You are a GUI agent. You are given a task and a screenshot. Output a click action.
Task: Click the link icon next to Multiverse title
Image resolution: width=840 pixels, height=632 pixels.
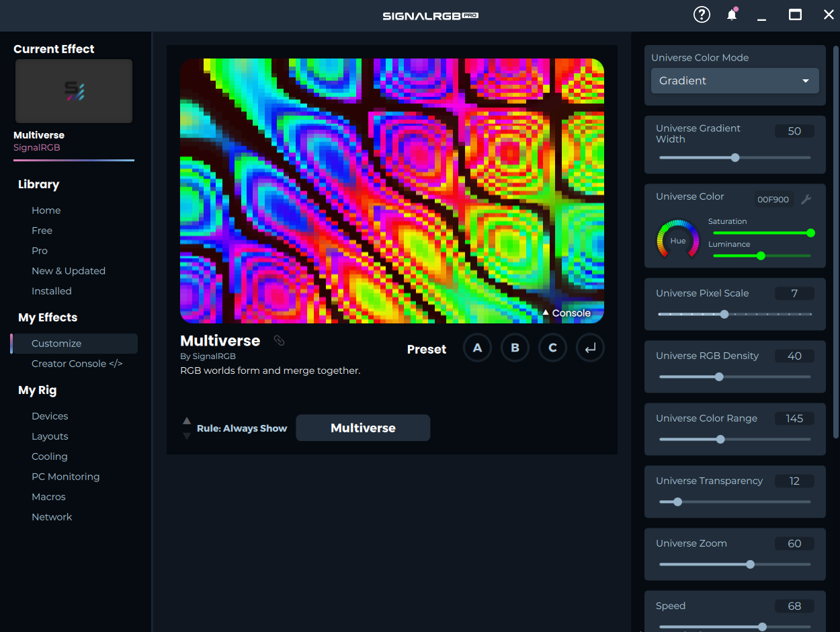pyautogui.click(x=279, y=341)
